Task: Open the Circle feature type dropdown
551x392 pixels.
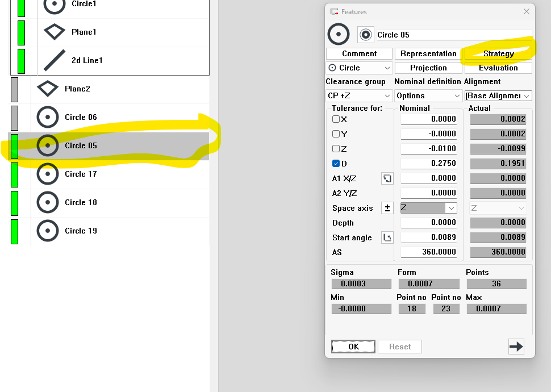Action: point(359,68)
